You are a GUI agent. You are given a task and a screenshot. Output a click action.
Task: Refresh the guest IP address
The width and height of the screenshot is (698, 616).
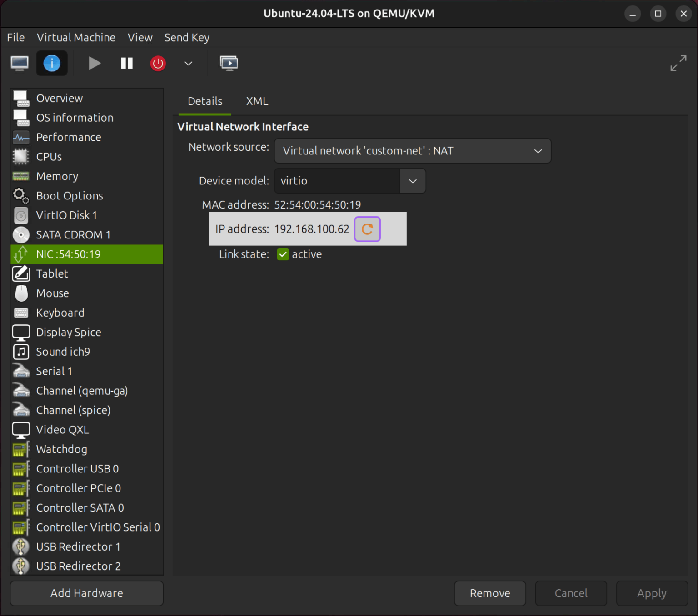point(367,229)
